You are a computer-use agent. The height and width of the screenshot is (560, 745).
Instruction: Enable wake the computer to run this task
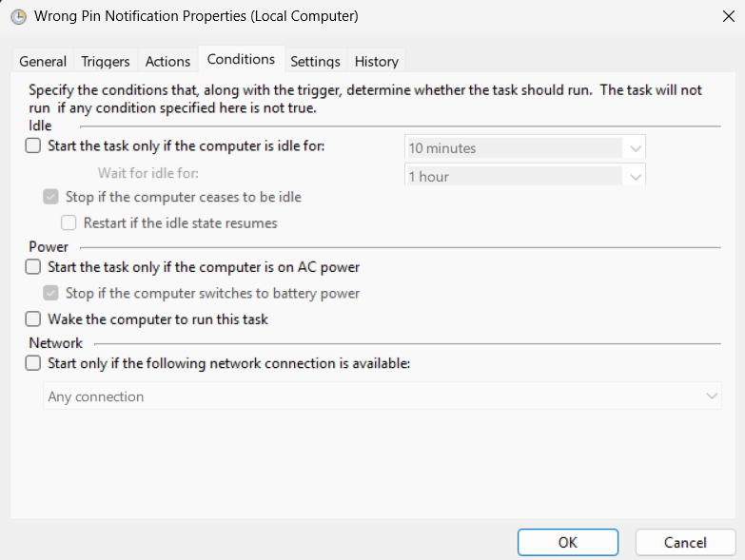pos(33,319)
